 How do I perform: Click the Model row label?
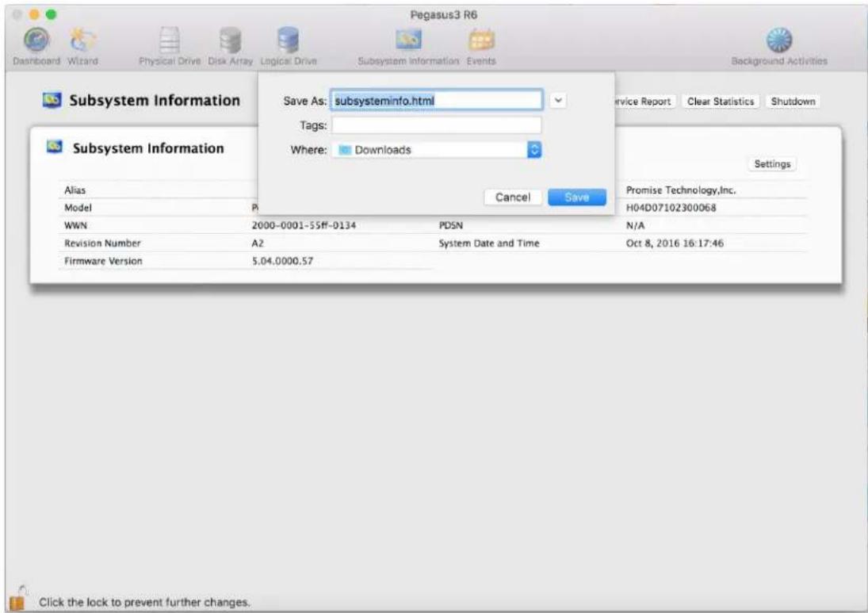click(78, 208)
